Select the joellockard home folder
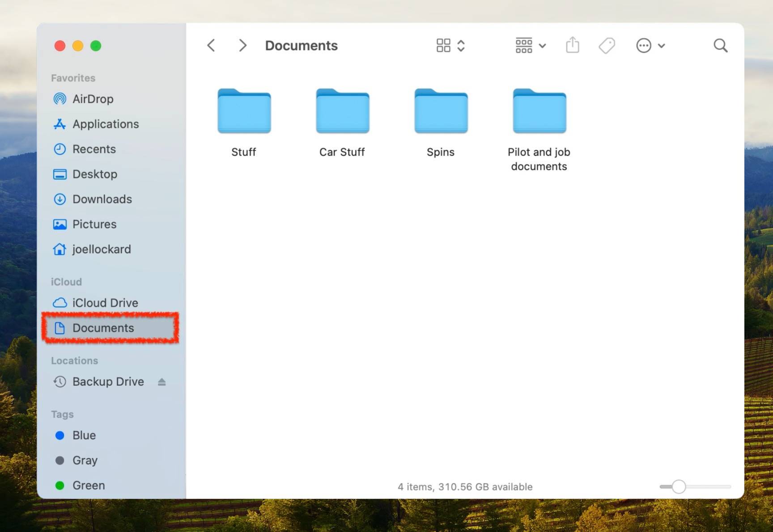The image size is (773, 532). pos(102,249)
